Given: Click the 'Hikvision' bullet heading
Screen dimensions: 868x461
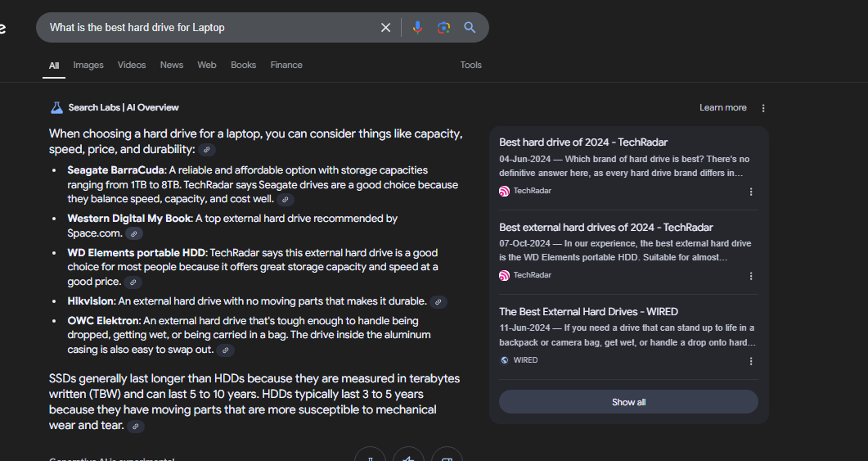Looking at the screenshot, I should click(91, 301).
